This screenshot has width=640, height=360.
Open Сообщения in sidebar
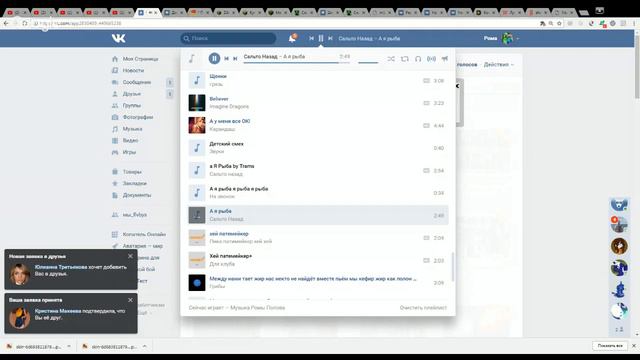click(x=137, y=82)
